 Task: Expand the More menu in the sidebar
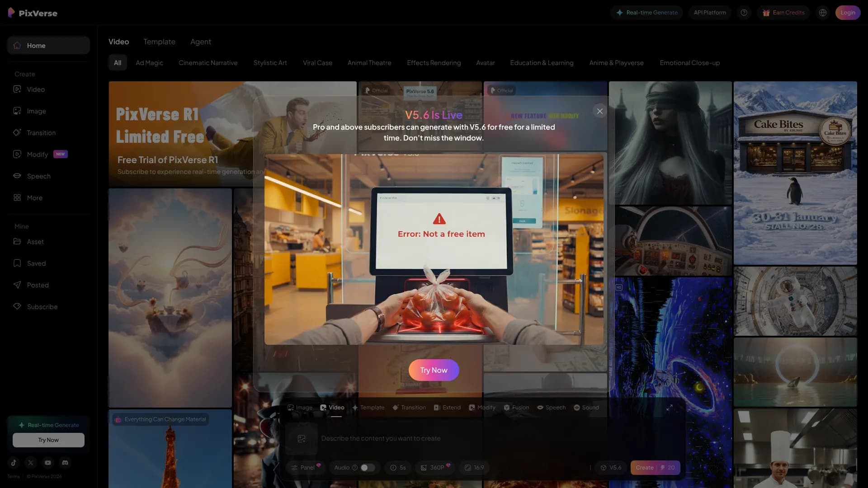(48, 198)
